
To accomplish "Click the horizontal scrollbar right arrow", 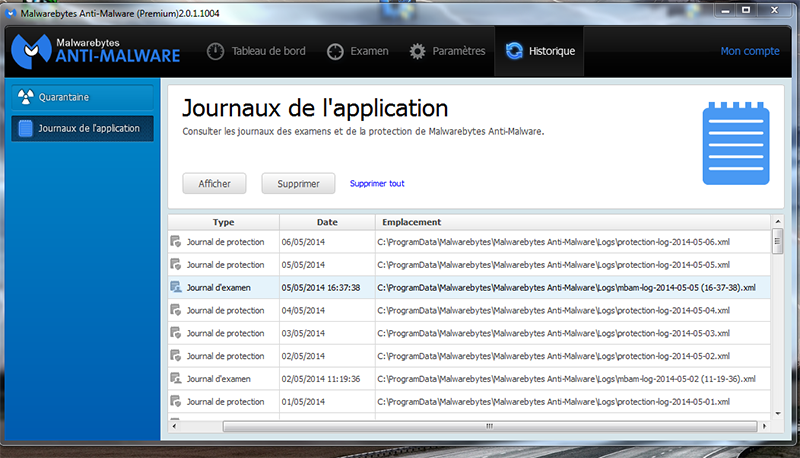I will [764, 426].
